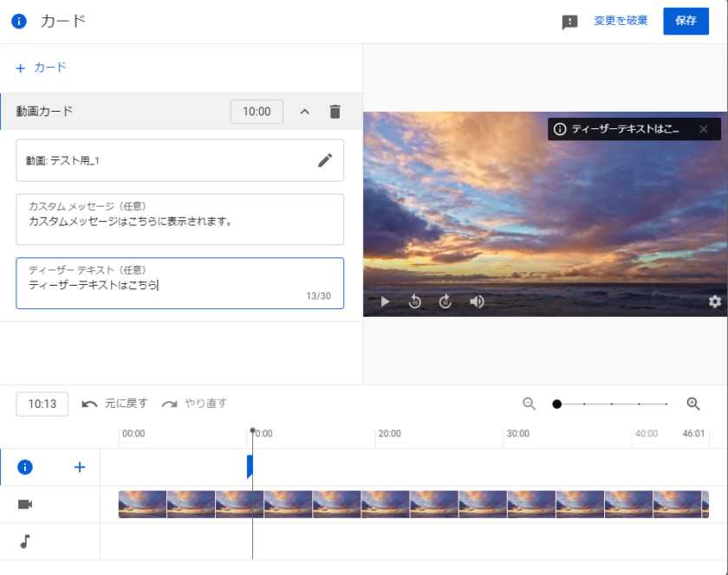728x575 pixels.
Task: Delete the video card with trash icon
Action: pyautogui.click(x=335, y=112)
